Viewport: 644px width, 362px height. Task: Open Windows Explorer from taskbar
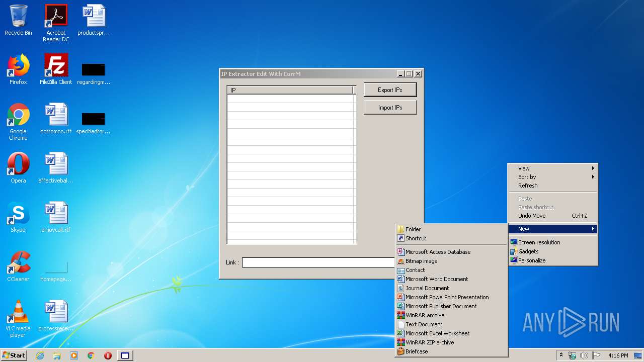57,355
